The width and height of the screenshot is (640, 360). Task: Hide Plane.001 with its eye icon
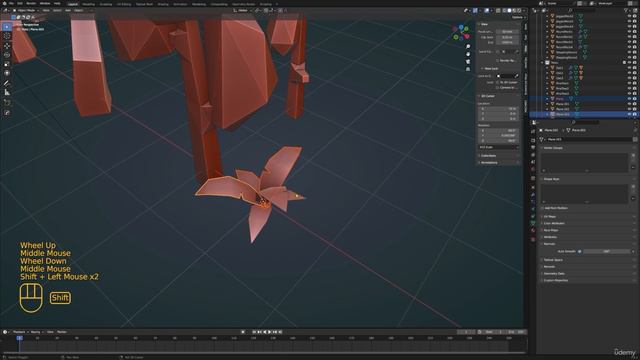point(629,104)
